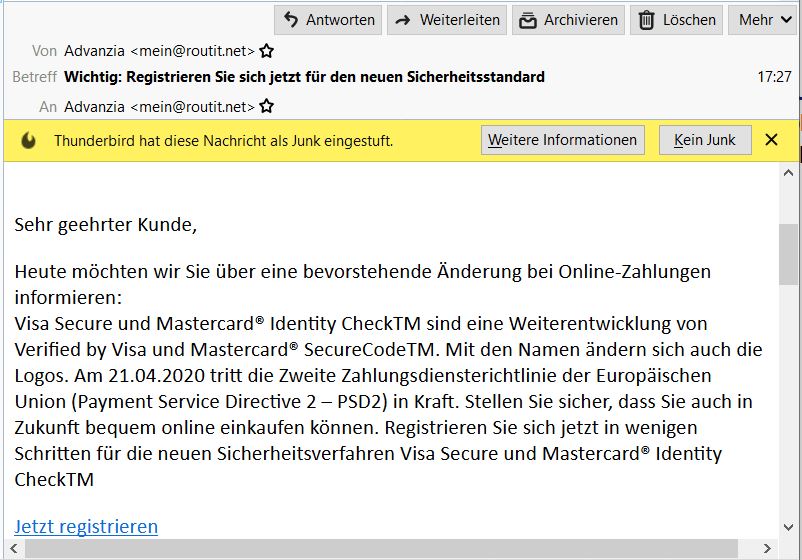Click the vertical scrollbar up arrow

[788, 173]
